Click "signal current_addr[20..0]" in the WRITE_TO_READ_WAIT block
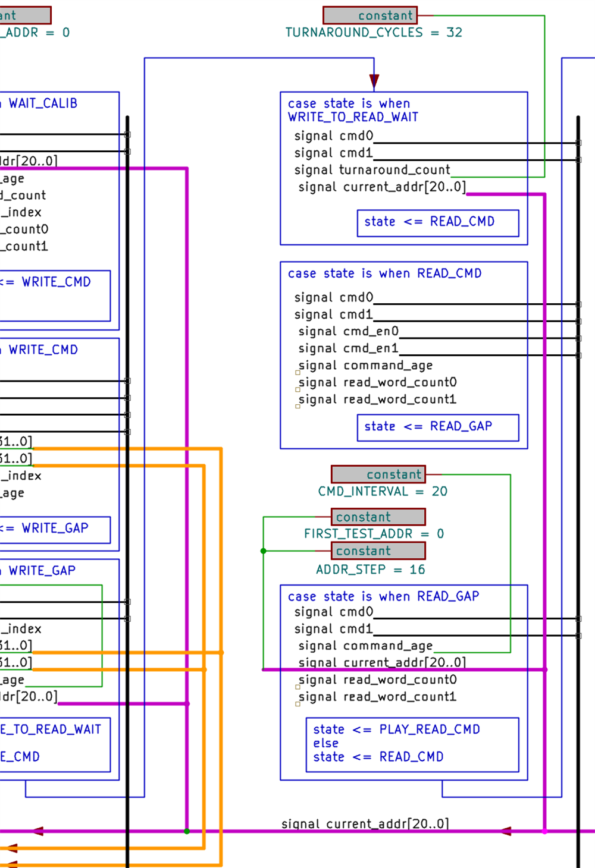595x868 pixels. [x=382, y=187]
